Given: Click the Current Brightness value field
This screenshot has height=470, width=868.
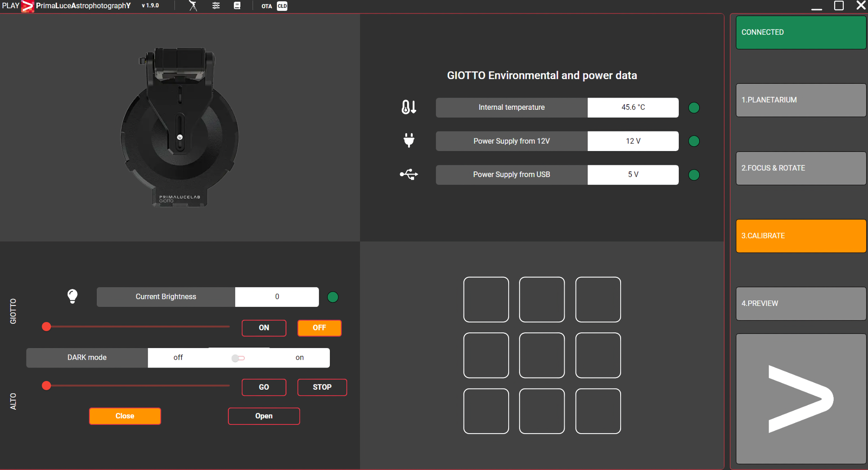Looking at the screenshot, I should 277,297.
